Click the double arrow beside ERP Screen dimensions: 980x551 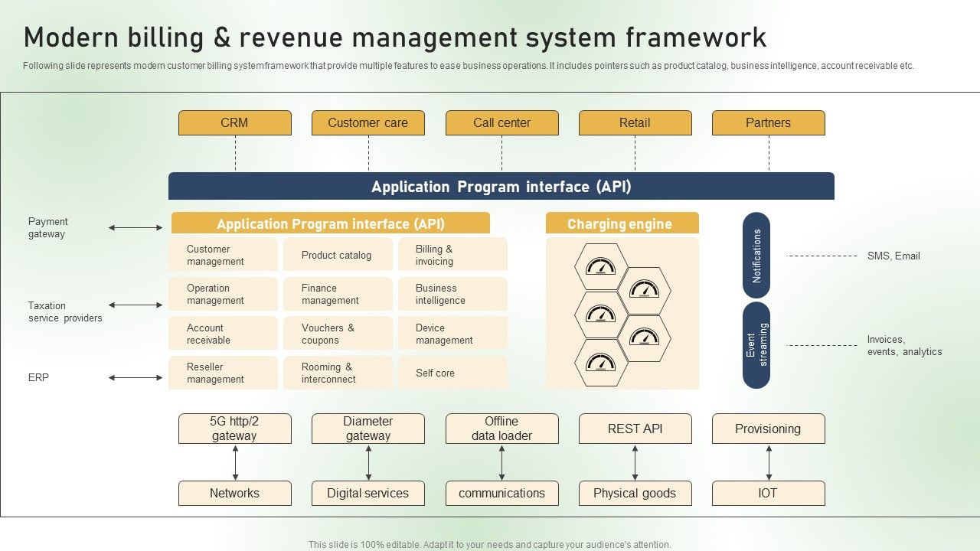point(136,377)
